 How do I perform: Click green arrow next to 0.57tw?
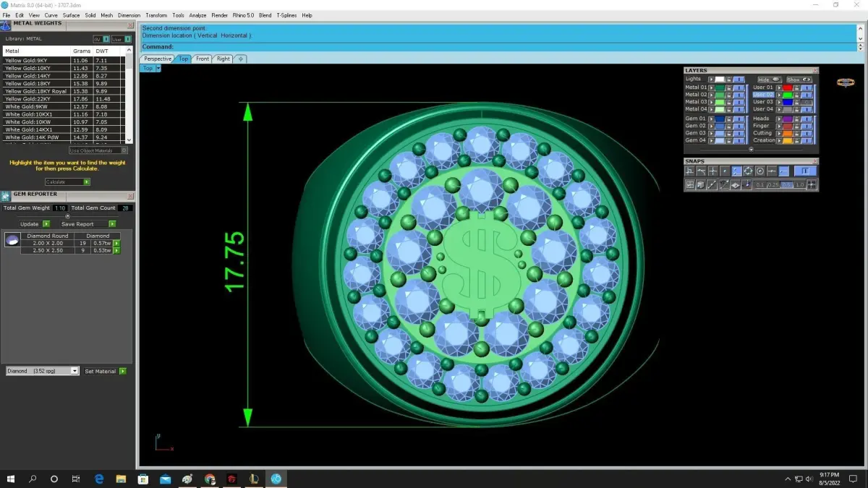pos(116,244)
